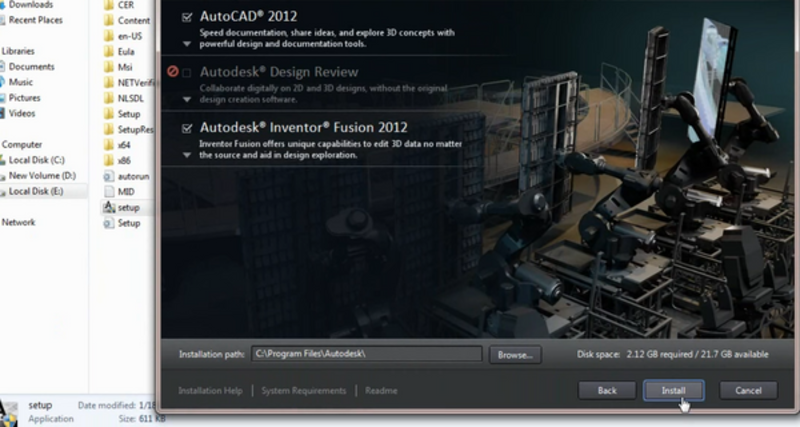This screenshot has height=427, width=800.
Task: Go Back to the previous installer page
Action: tap(607, 390)
